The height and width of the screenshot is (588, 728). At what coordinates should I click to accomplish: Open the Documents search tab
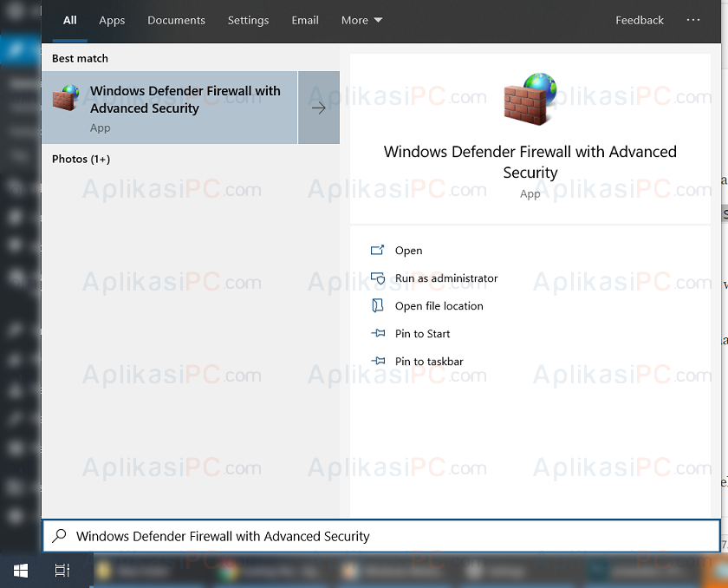tap(176, 21)
